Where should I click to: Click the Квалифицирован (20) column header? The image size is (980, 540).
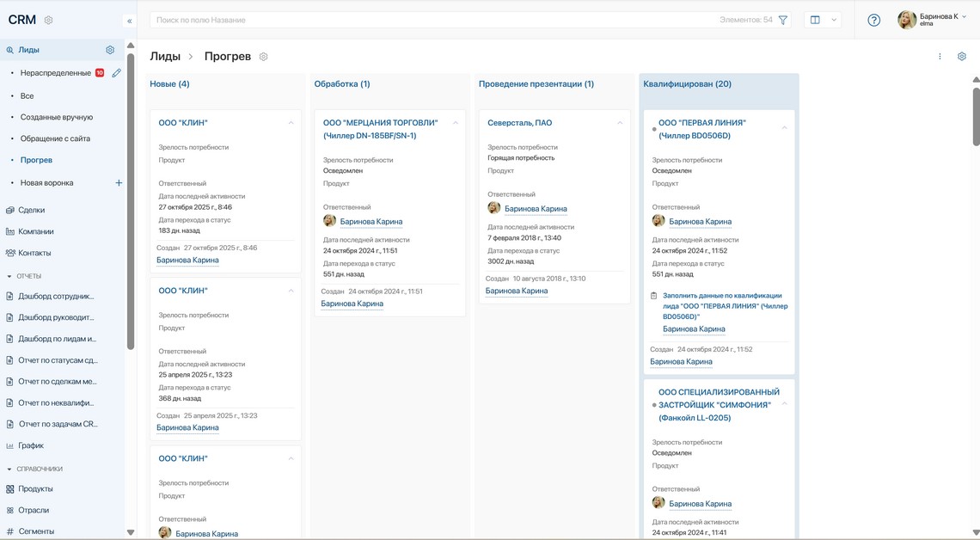[x=687, y=83]
